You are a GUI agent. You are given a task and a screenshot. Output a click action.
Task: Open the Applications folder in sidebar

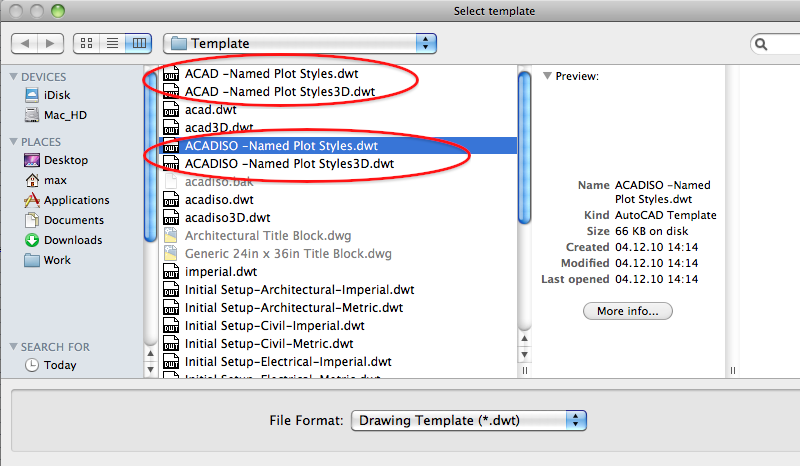76,200
